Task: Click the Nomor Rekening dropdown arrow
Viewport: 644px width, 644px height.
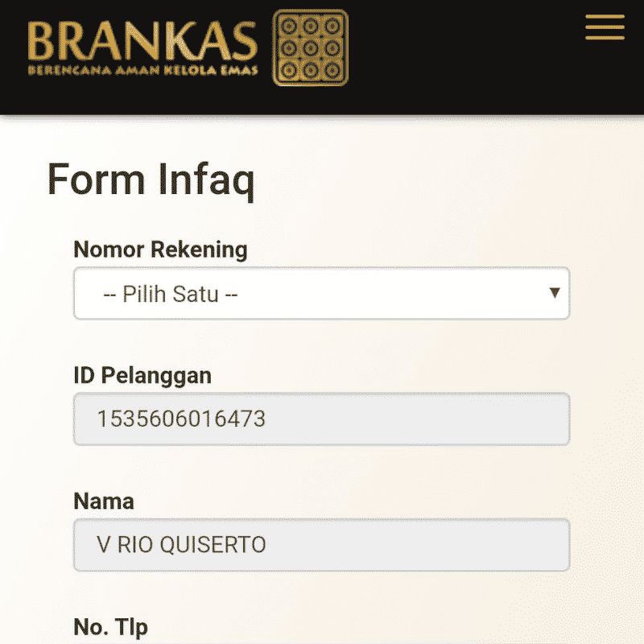Action: point(554,292)
